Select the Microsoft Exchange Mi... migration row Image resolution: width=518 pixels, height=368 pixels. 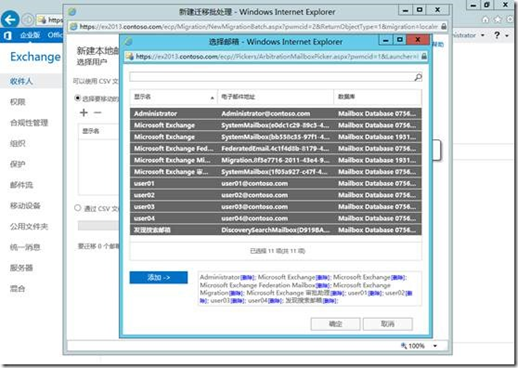(276, 160)
